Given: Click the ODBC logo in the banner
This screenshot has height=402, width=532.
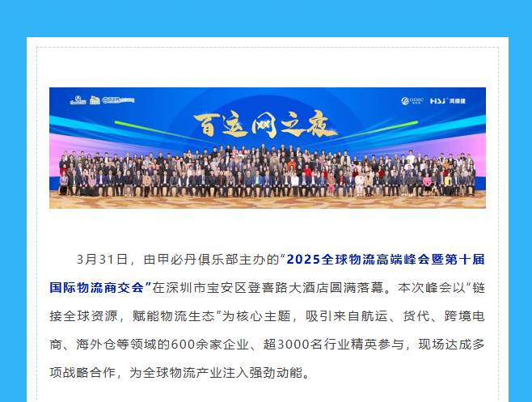Looking at the screenshot, I should tap(412, 101).
